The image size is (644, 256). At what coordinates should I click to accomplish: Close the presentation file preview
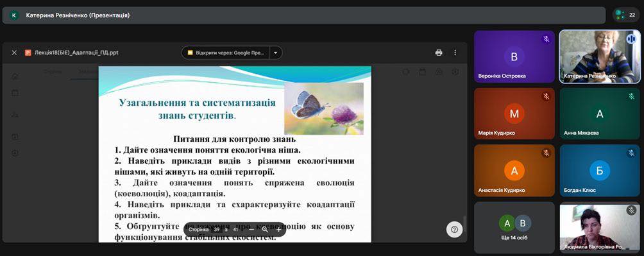(14, 53)
